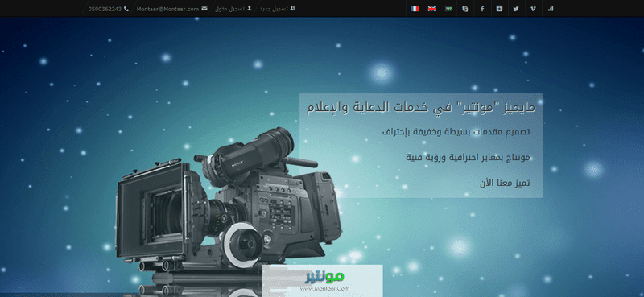Image resolution: width=644 pixels, height=297 pixels.
Task: Click the mail envelope icon
Action: pos(204,9)
